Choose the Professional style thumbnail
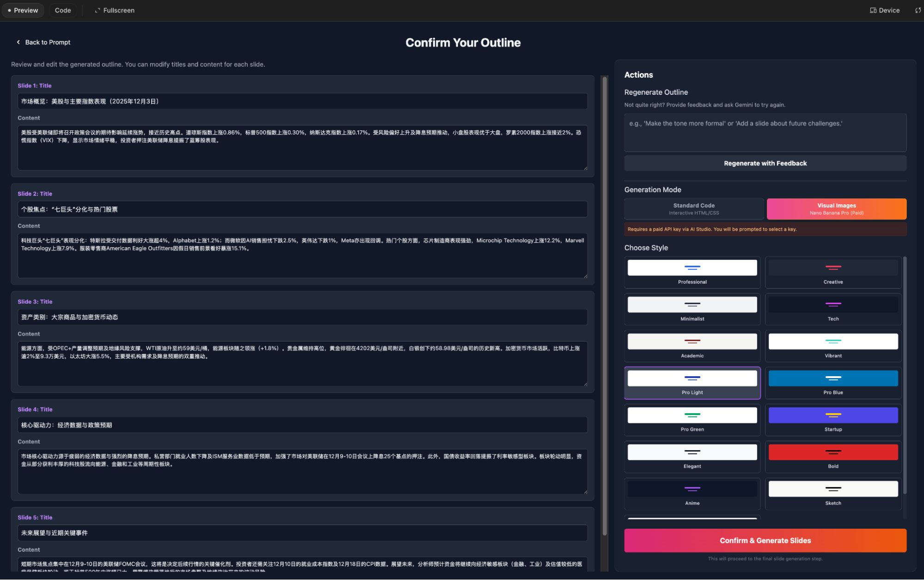This screenshot has width=924, height=580. 692,268
